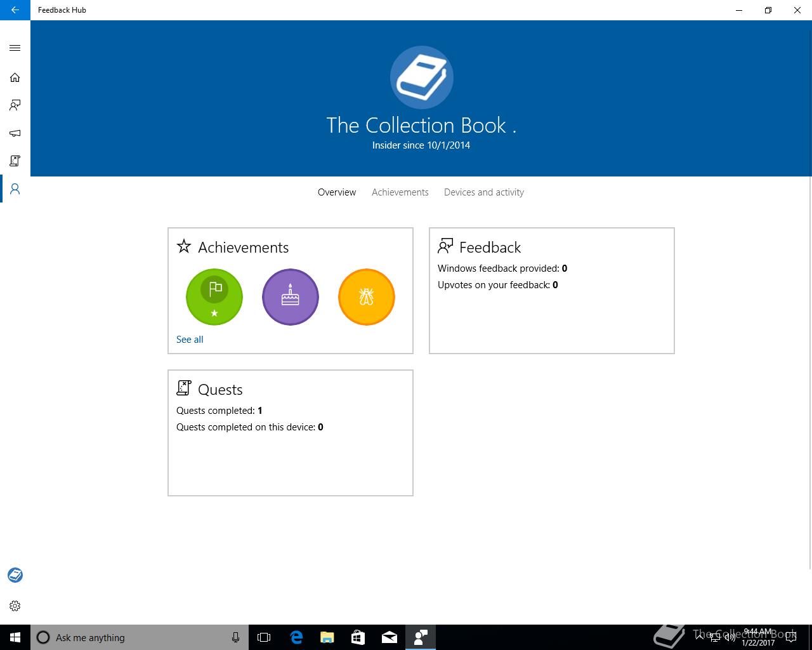Select the Profile icon in sidebar
812x650 pixels.
[x=15, y=189]
